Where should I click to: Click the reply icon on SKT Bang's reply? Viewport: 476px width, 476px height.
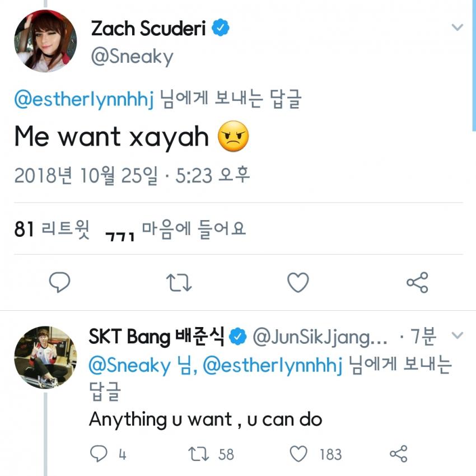click(x=99, y=453)
